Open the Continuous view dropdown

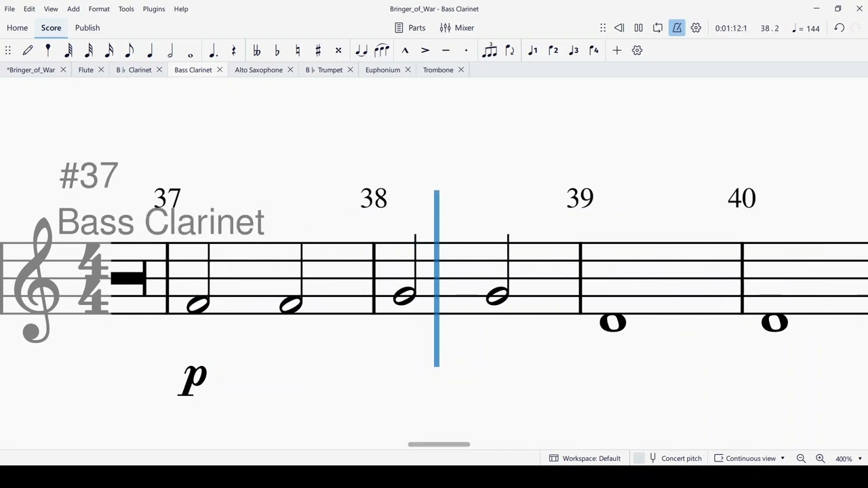[x=749, y=458]
